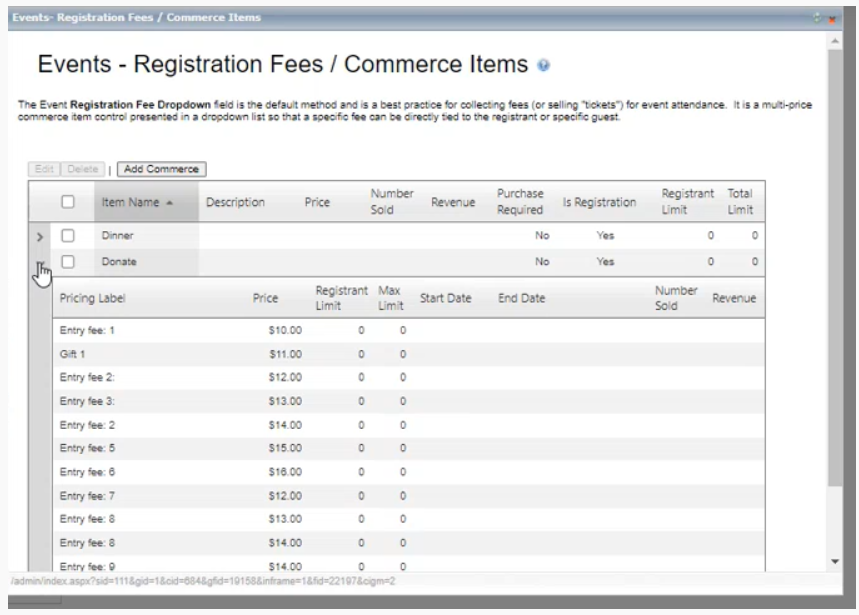Toggle the select-all checkbox in the header
Screen dimensions: 859x615
(x=68, y=202)
